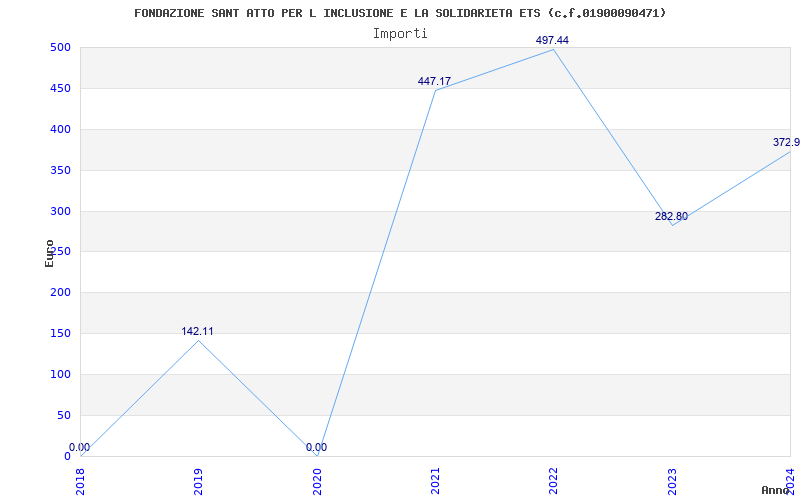Click the Euro y-axis title
Screen dimensions: 800x500
[x=49, y=254]
